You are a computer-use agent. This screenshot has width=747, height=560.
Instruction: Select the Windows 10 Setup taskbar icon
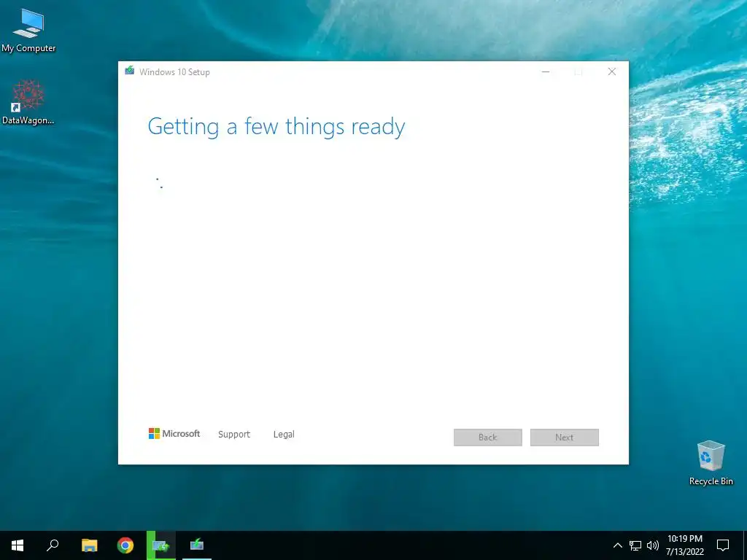pos(197,545)
